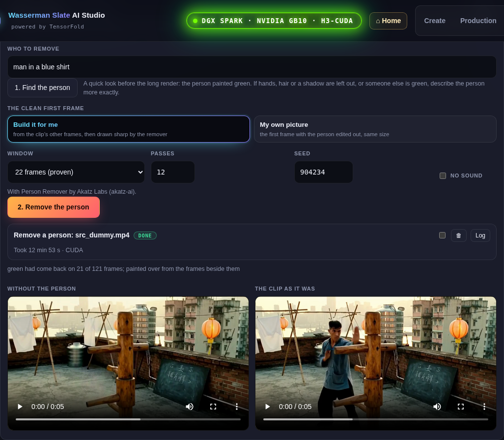Click 'Remove a person: src_dummy.mp4' title
The width and height of the screenshot is (504, 440).
pos(71,235)
